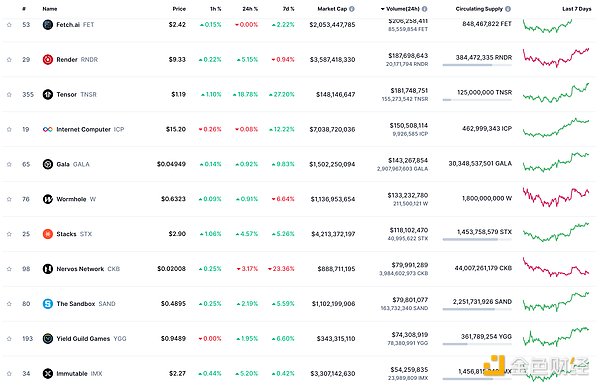Sort table by Price column header
Viewport: 600px width, 387px height.
[179, 9]
